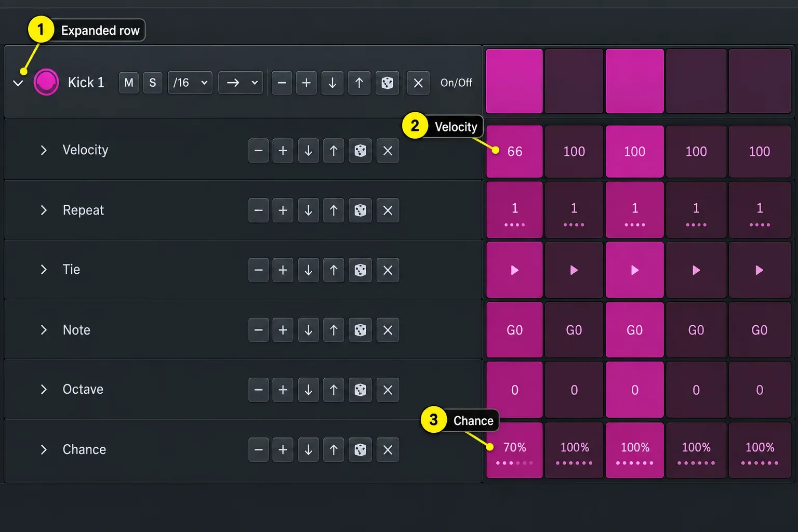The height and width of the screenshot is (532, 798).
Task: Toggle the second On/Off step of Kick 1
Action: tap(574, 81)
